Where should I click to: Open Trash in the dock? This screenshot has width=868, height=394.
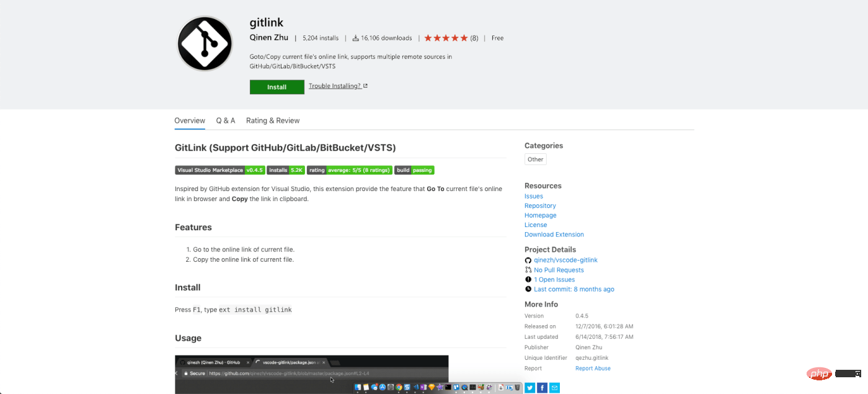[x=517, y=387]
